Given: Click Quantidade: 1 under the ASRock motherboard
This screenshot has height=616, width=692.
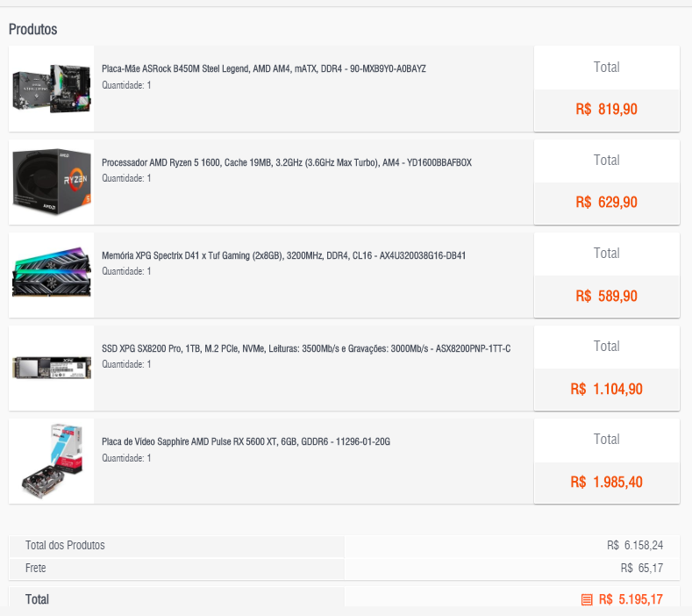Looking at the screenshot, I should click(126, 85).
